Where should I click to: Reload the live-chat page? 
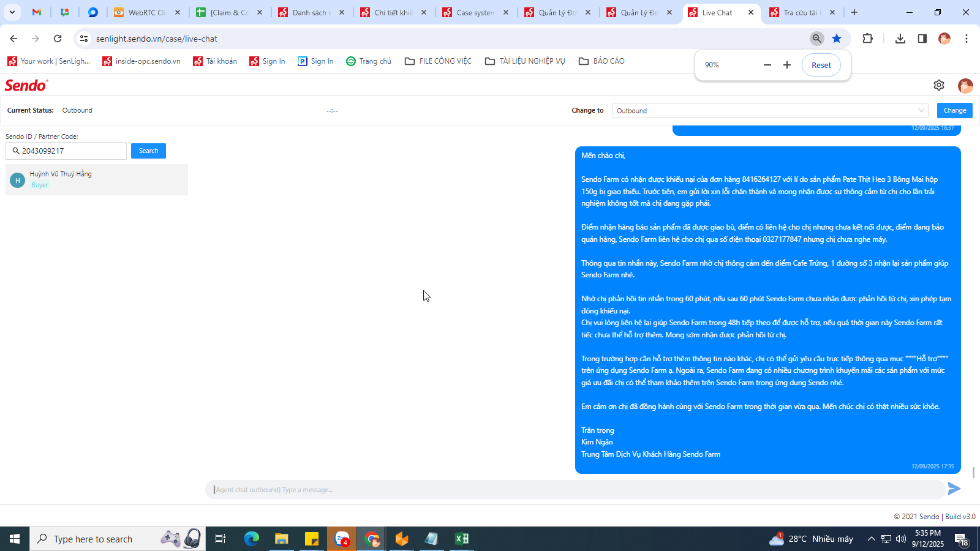[58, 39]
